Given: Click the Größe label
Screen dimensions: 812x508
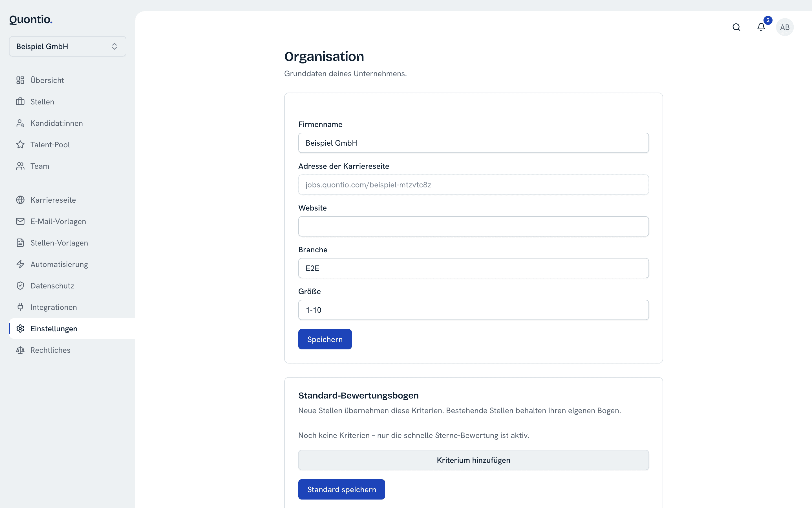Looking at the screenshot, I should [x=309, y=291].
